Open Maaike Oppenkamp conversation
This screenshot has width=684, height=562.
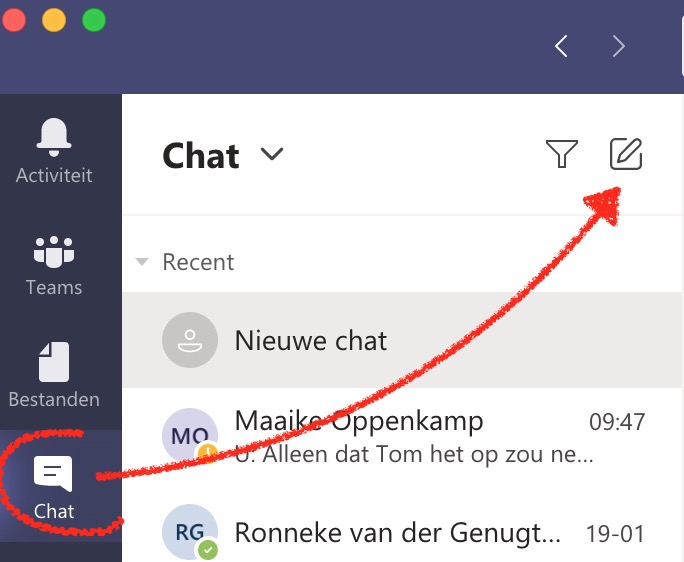[x=402, y=436]
